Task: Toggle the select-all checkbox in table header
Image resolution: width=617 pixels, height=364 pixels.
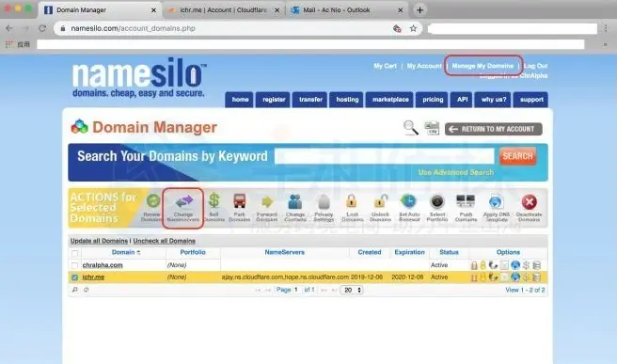Action: click(74, 253)
